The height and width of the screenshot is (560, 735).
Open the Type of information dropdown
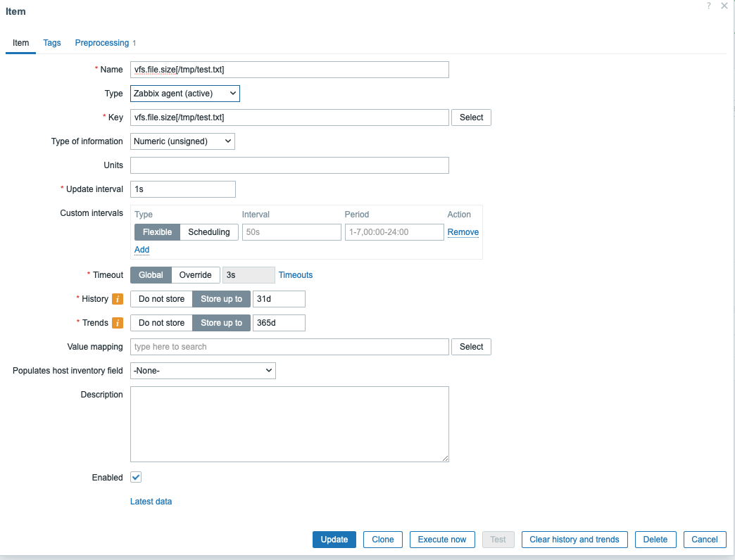[182, 141]
